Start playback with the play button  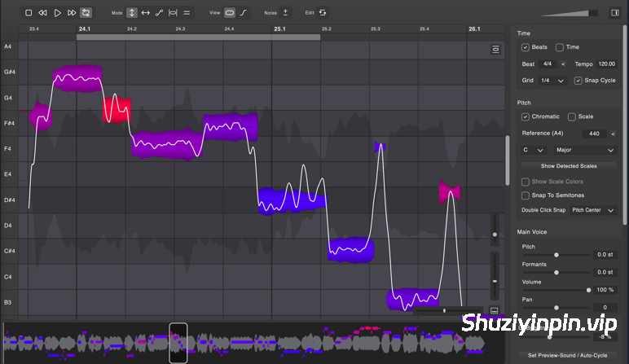(x=57, y=13)
